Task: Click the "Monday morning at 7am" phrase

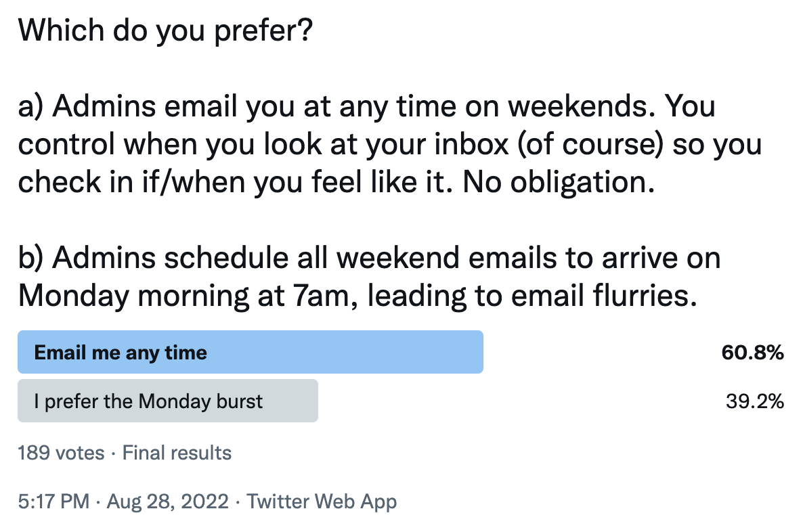Action: click(x=181, y=296)
